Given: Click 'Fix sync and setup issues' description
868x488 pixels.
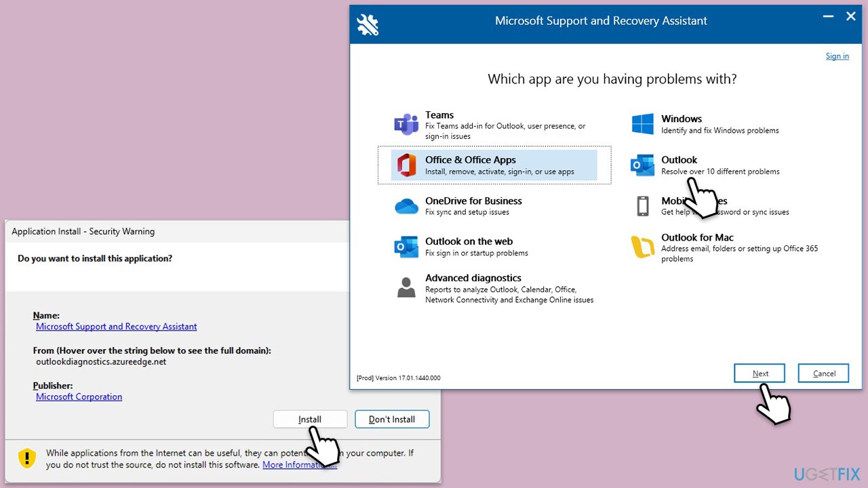Looking at the screenshot, I should point(467,212).
